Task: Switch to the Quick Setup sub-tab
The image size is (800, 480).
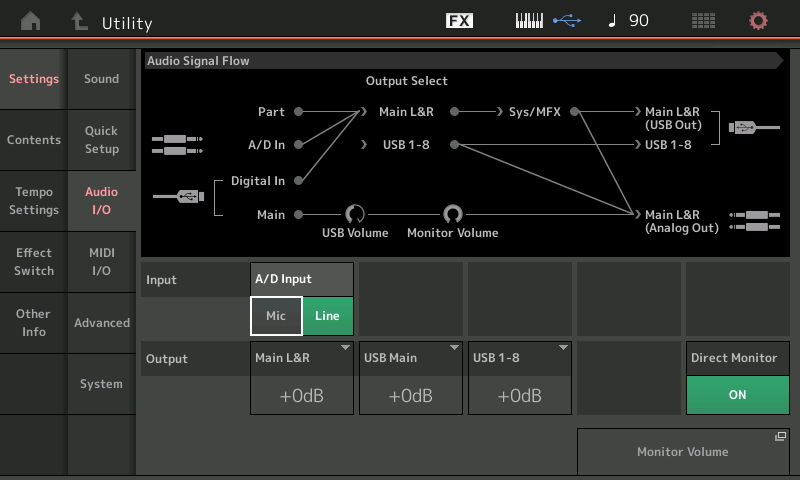Action: point(102,140)
